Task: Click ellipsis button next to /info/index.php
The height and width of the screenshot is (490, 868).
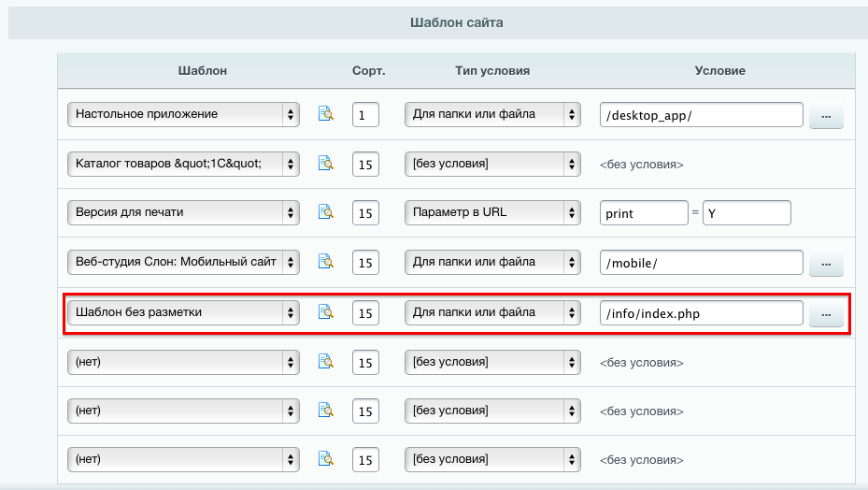Action: click(825, 313)
